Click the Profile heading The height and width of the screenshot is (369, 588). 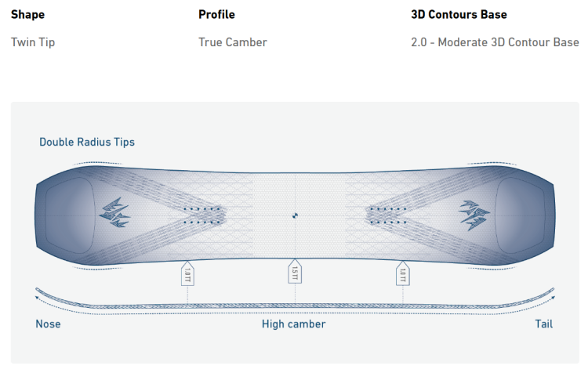pos(216,14)
